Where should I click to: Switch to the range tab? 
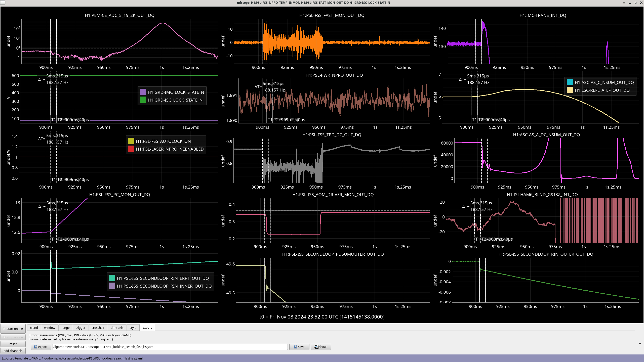[65, 328]
